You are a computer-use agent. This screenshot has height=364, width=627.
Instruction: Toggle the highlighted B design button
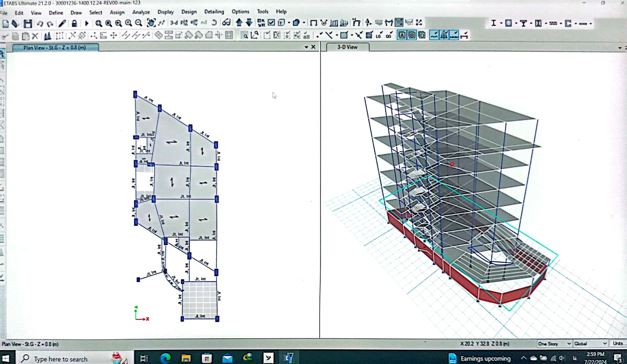(412, 35)
